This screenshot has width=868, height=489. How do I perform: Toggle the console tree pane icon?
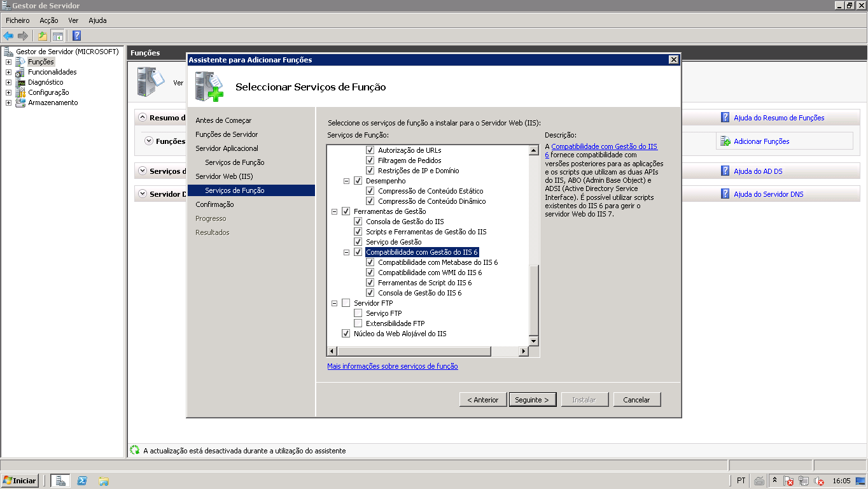[57, 36]
